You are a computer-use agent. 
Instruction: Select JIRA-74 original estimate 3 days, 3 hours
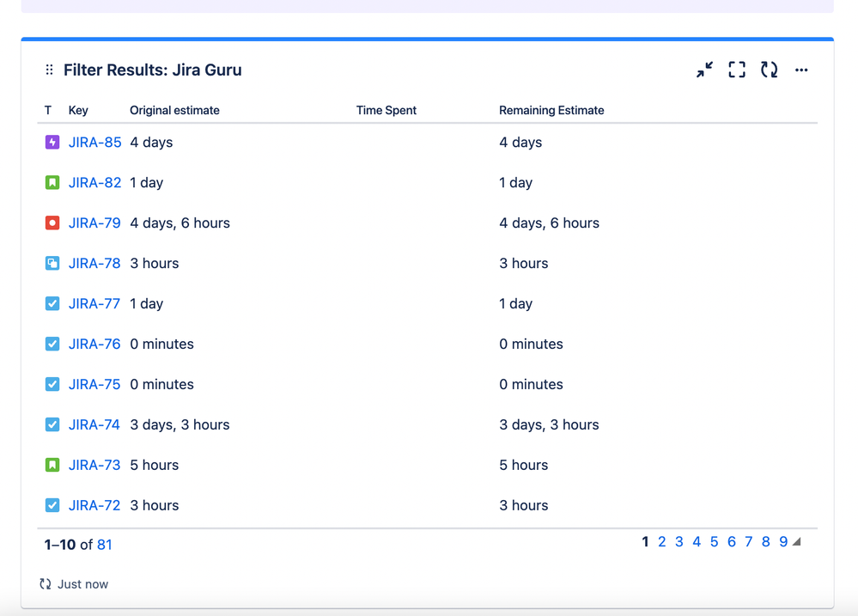tap(180, 424)
